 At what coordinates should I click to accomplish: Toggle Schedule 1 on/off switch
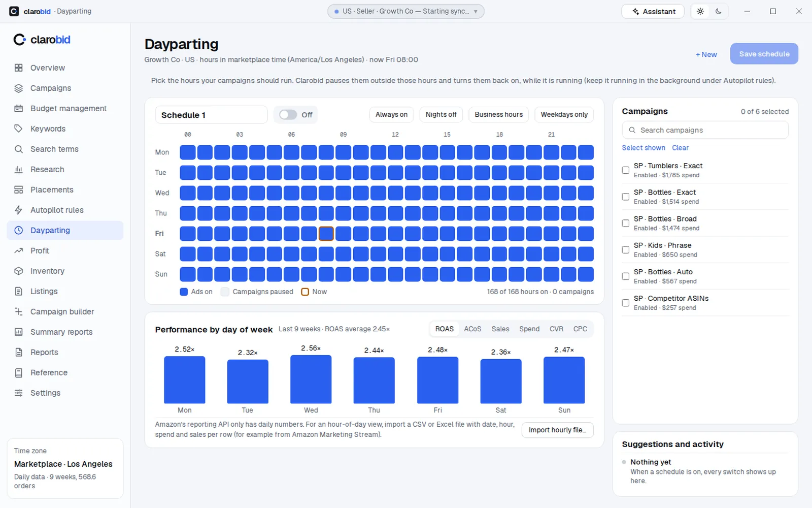[x=288, y=115]
